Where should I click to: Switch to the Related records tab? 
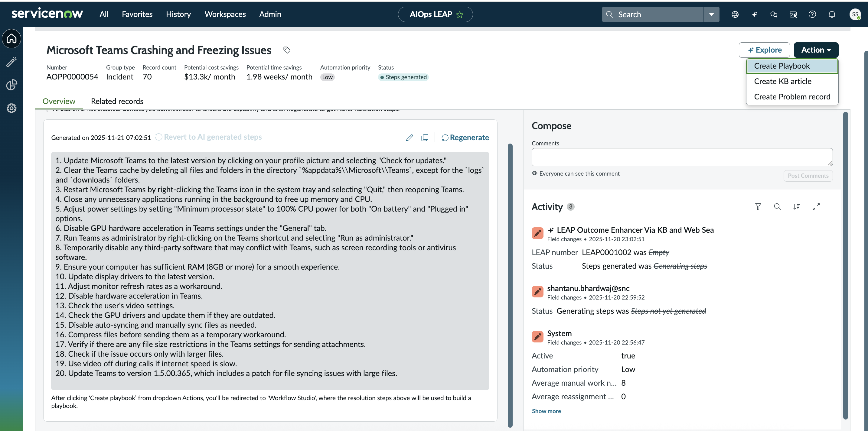point(117,101)
